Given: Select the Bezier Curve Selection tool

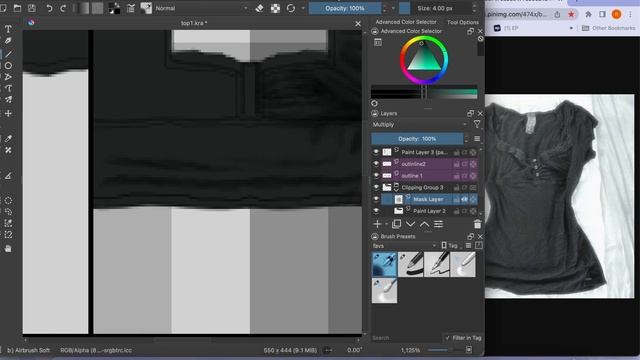Looking at the screenshot, I should pos(8,235).
